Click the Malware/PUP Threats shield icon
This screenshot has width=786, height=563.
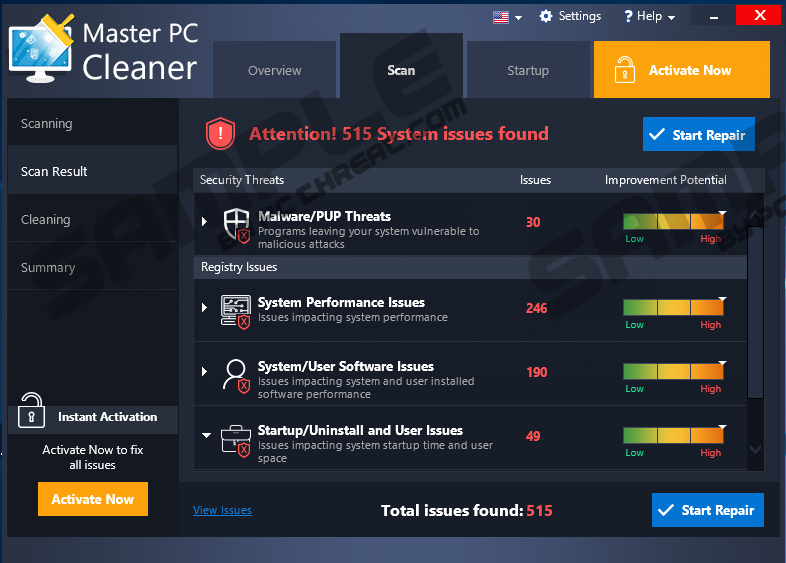click(x=236, y=227)
